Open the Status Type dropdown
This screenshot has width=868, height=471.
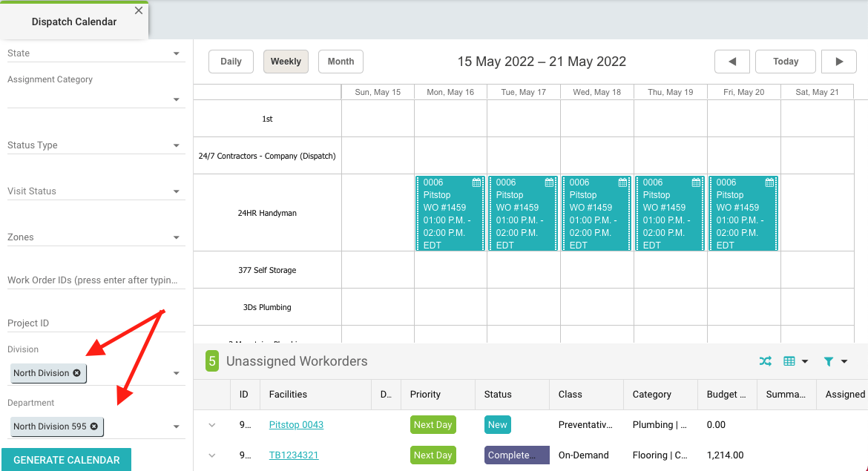[x=176, y=145]
